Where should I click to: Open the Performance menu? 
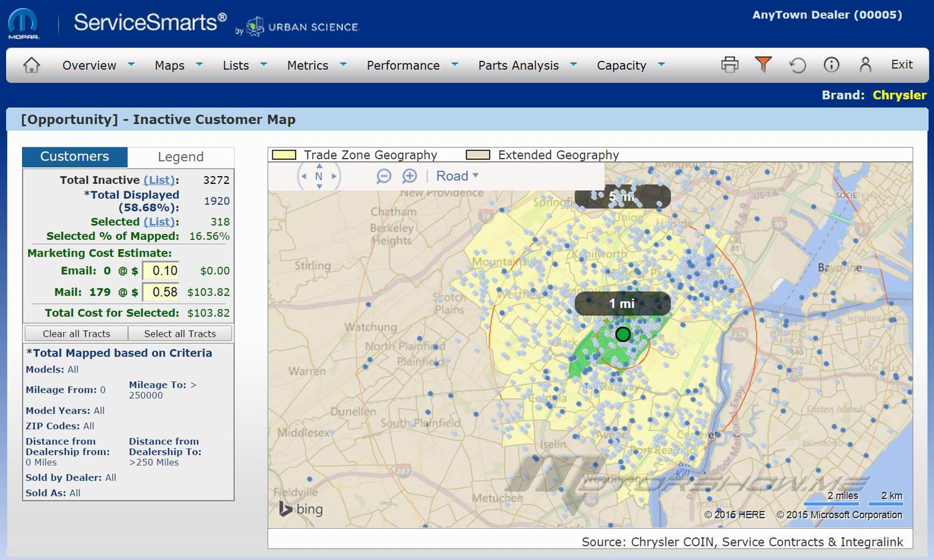coord(403,65)
